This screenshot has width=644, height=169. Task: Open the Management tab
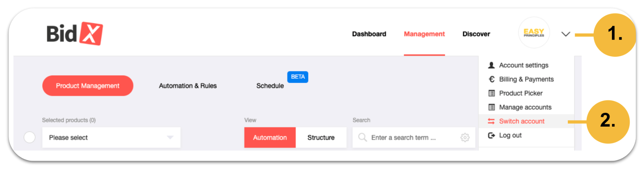(x=424, y=34)
